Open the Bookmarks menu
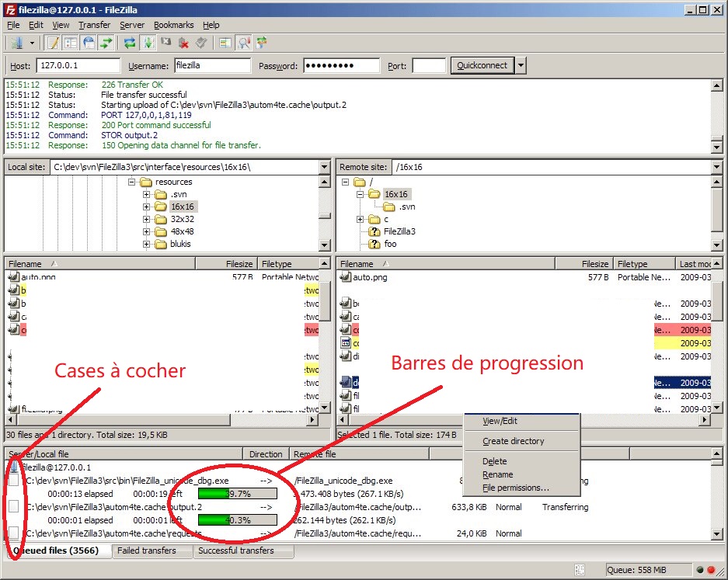Image resolution: width=728 pixels, height=580 pixels. click(x=173, y=25)
